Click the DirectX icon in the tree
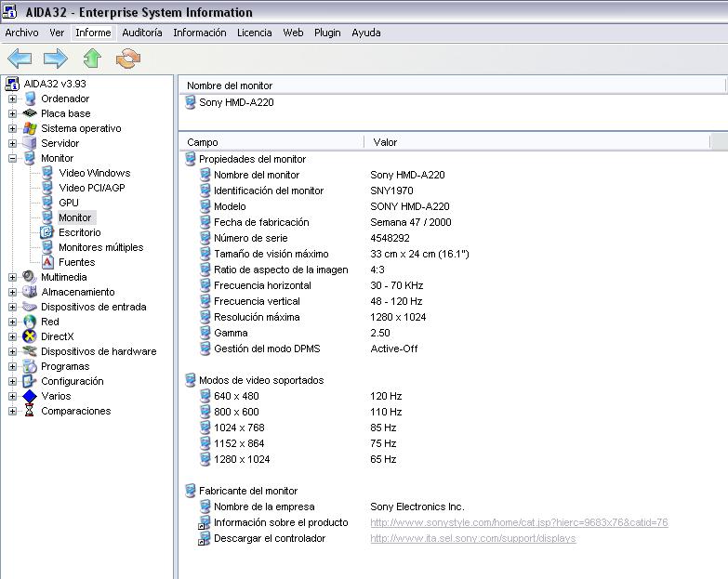 pyautogui.click(x=30, y=336)
